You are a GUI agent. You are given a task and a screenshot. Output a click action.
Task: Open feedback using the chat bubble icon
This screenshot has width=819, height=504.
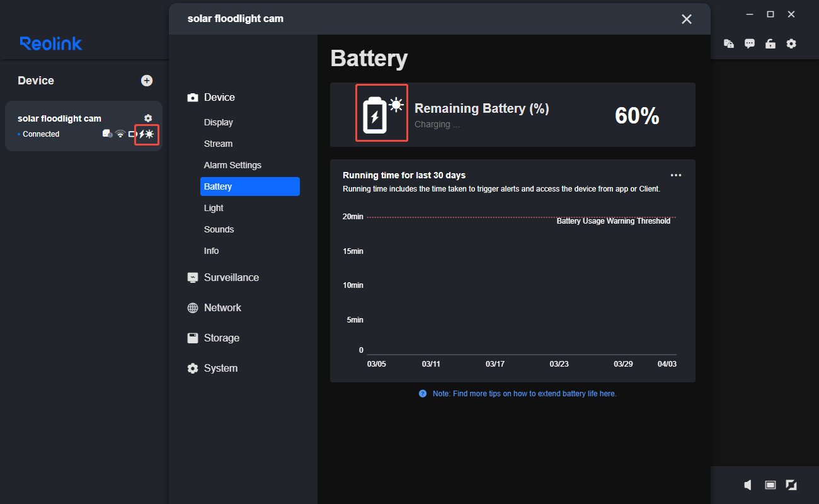coord(749,43)
